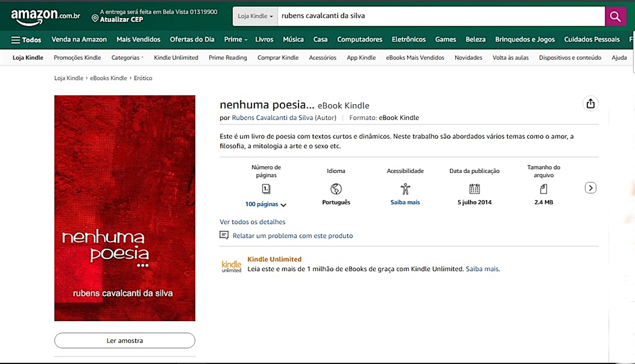The image size is (635, 364).
Task: Open the Rubens Cavalcanti da Silva author link
Action: pos(273,117)
